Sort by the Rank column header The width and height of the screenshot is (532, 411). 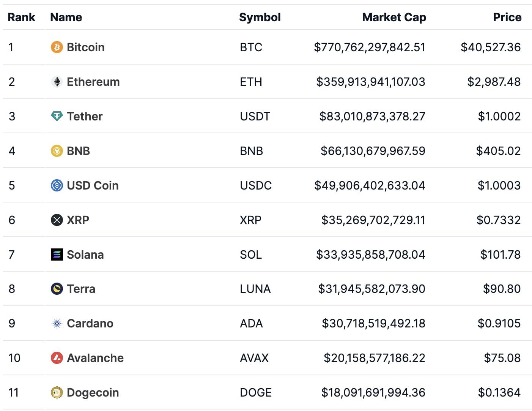[x=21, y=17]
